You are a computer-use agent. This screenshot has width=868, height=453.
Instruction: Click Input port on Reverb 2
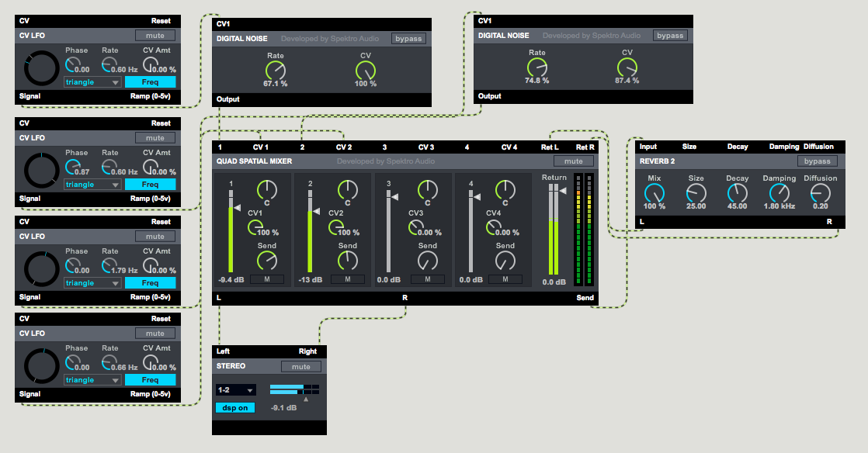point(648,147)
